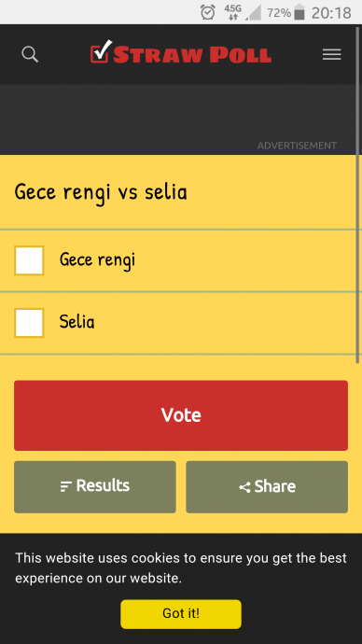The image size is (362, 644).
Task: Tap the 20:18 clock in status bar
Action: tap(331, 13)
